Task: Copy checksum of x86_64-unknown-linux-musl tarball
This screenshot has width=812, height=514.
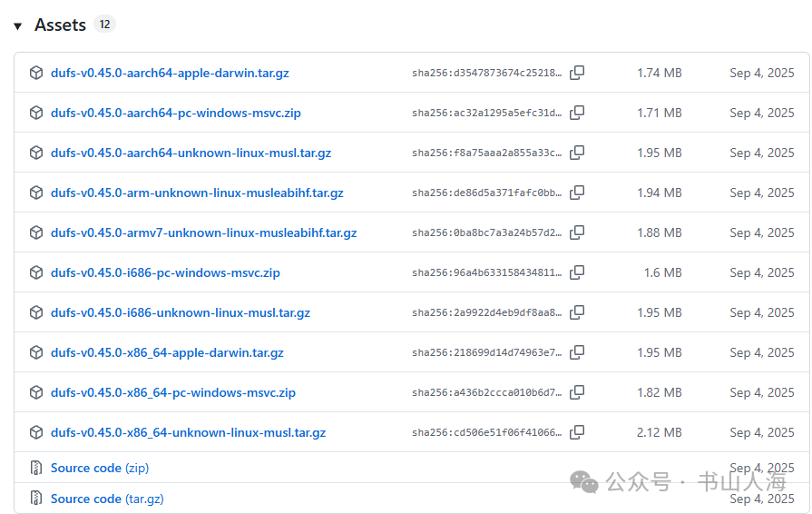Action: [x=577, y=432]
